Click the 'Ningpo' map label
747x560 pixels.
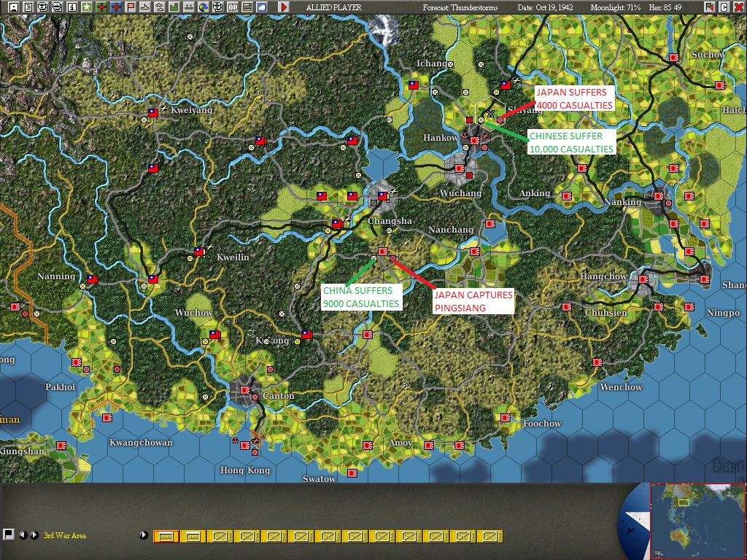pos(723,313)
